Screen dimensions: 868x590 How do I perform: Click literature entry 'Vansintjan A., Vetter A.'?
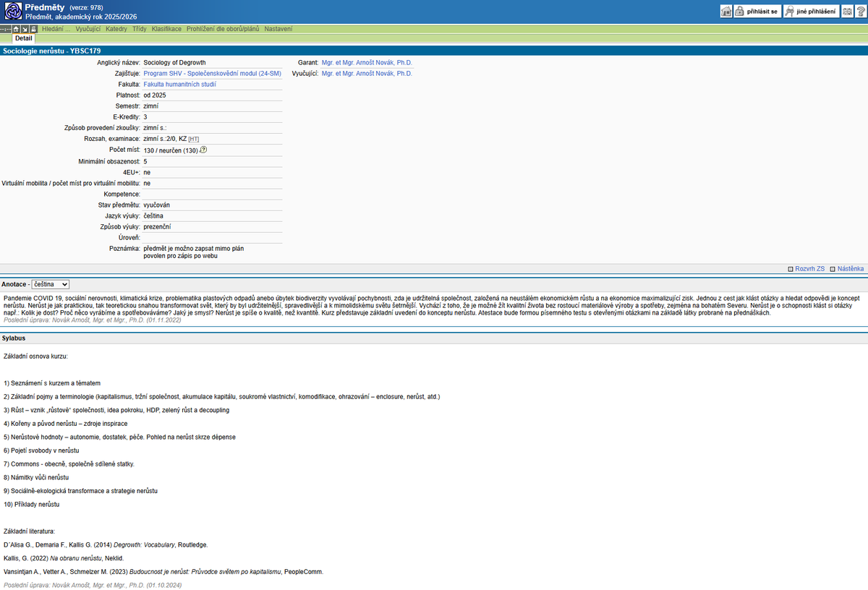[163, 571]
